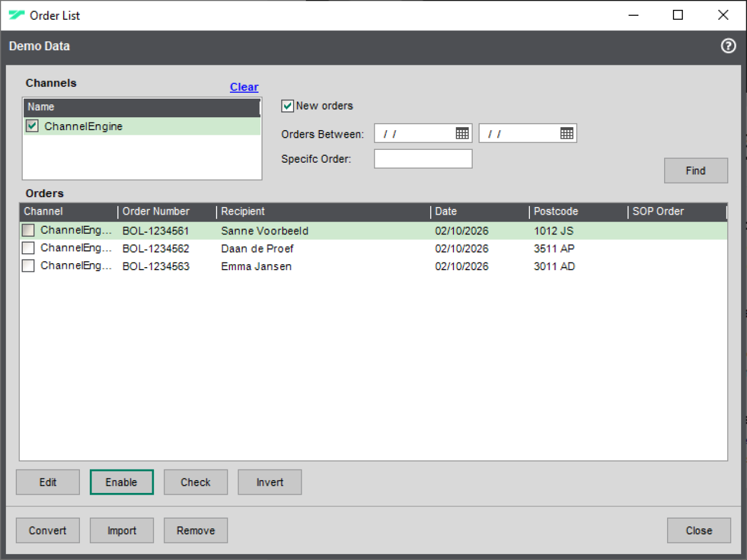The height and width of the screenshot is (560, 747).
Task: Sort by Recipient column header
Action: [323, 212]
